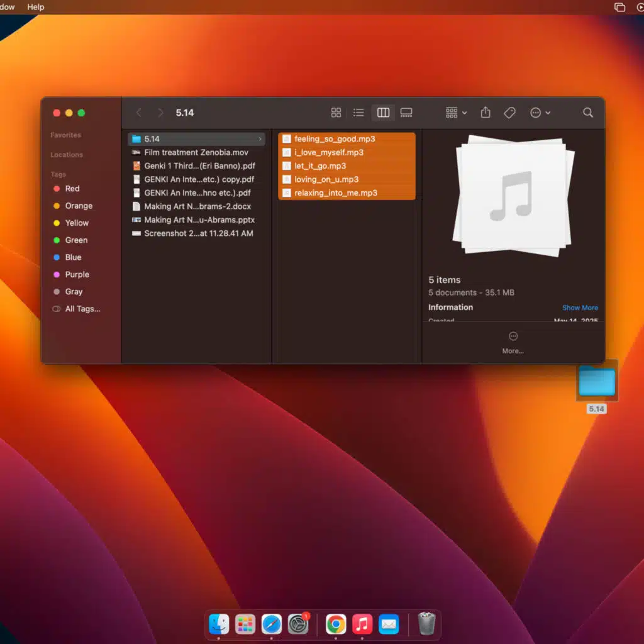
Task: Select column view in Finder toolbar
Action: [383, 113]
